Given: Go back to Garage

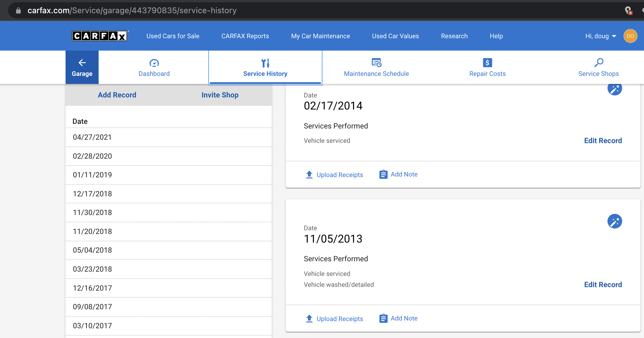Looking at the screenshot, I should 82,68.
